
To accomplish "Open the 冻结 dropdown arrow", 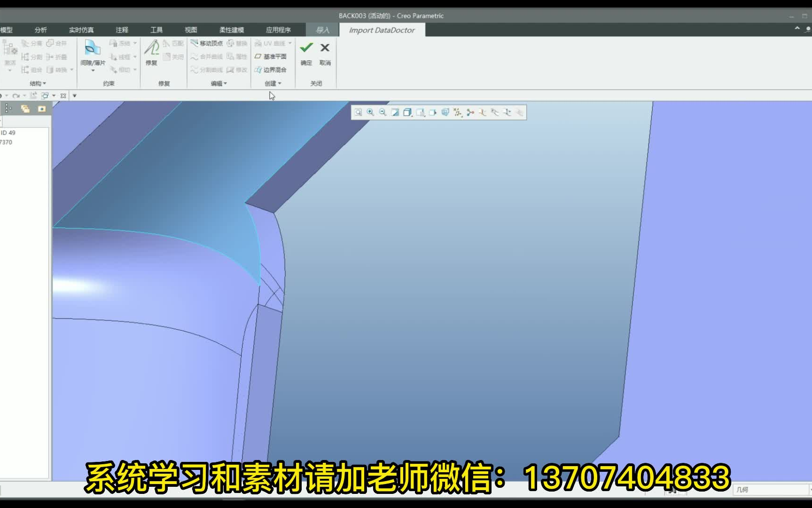I will 135,43.
